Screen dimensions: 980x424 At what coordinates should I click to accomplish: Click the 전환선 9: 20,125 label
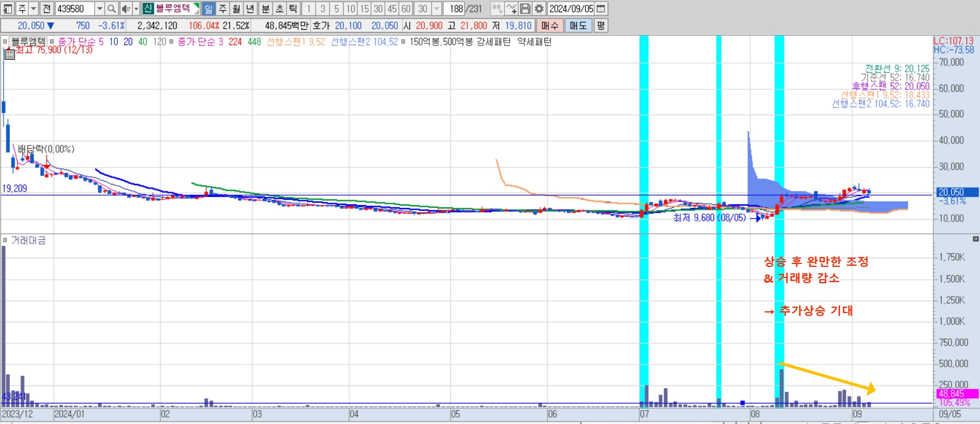897,68
